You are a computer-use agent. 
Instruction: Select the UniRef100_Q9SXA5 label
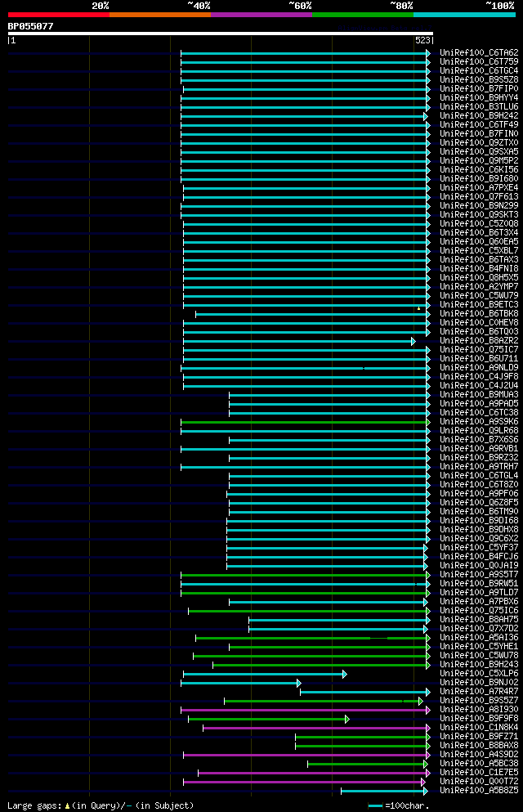click(479, 152)
